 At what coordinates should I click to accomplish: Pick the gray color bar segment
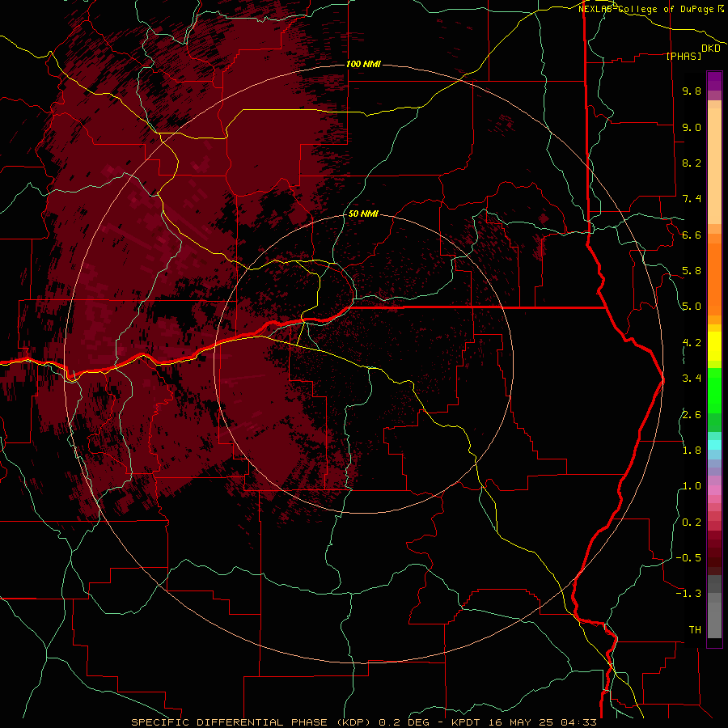point(714,617)
